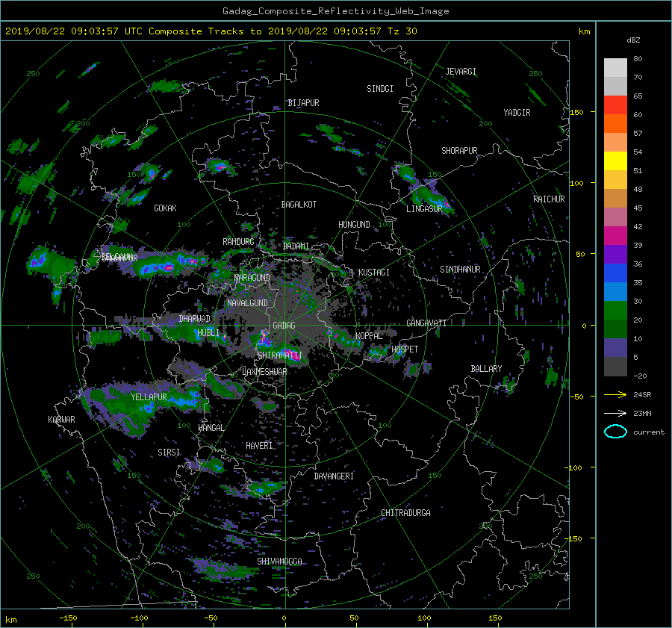
Task: Click the white 23MN arrow legend icon
Action: pos(615,413)
